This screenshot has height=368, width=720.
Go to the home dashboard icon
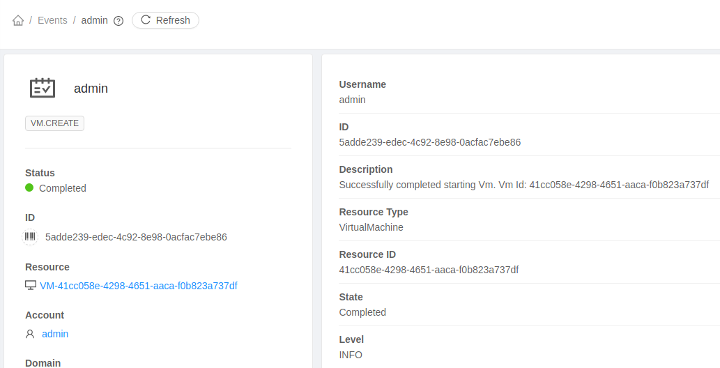click(18, 20)
